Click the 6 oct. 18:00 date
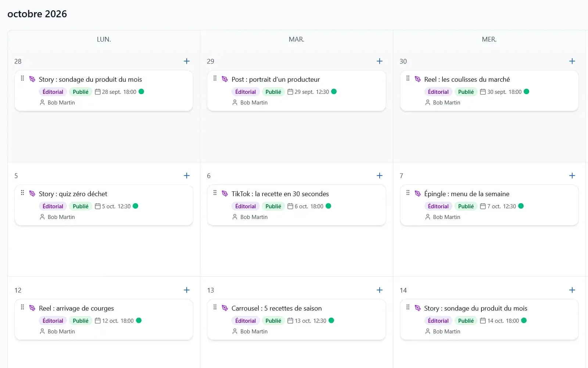 (309, 206)
